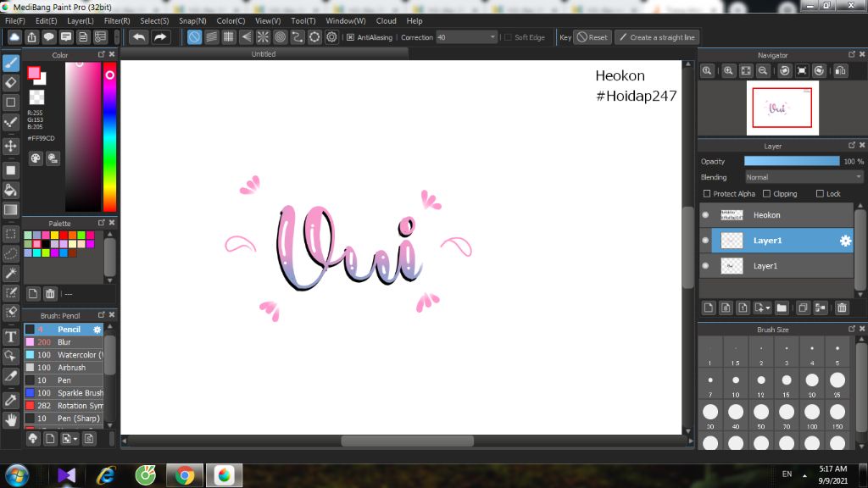Zoom in using Navigator panel
Screen dimensions: 868x488
tap(728, 71)
